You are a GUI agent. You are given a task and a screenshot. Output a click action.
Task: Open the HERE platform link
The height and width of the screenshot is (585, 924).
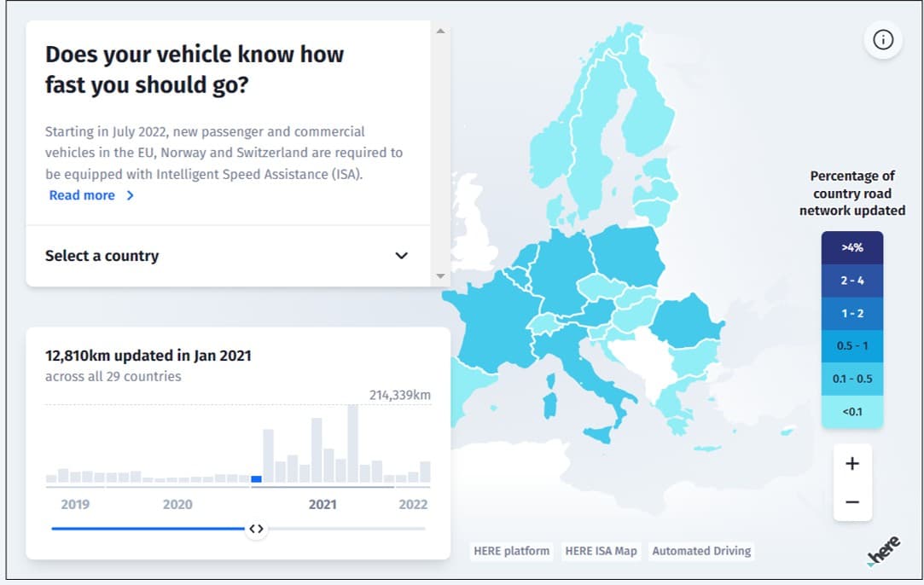(512, 551)
